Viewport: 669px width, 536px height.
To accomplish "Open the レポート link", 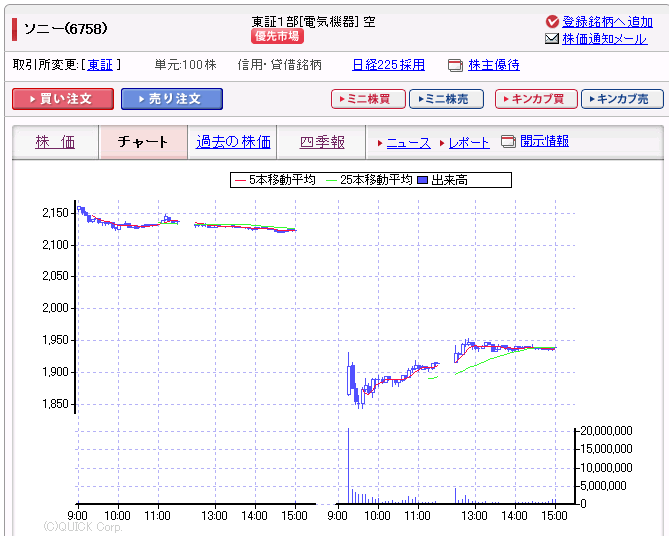I will 469,143.
